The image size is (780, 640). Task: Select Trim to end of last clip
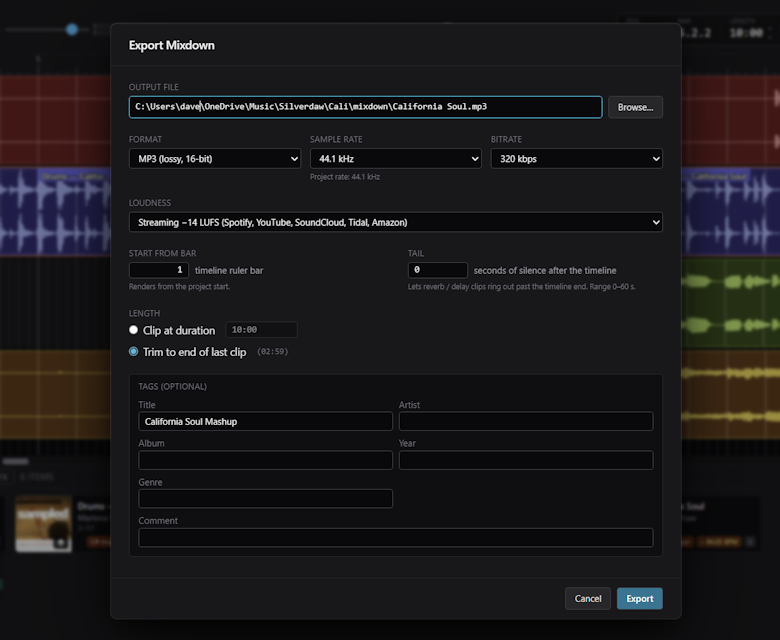pyautogui.click(x=133, y=352)
